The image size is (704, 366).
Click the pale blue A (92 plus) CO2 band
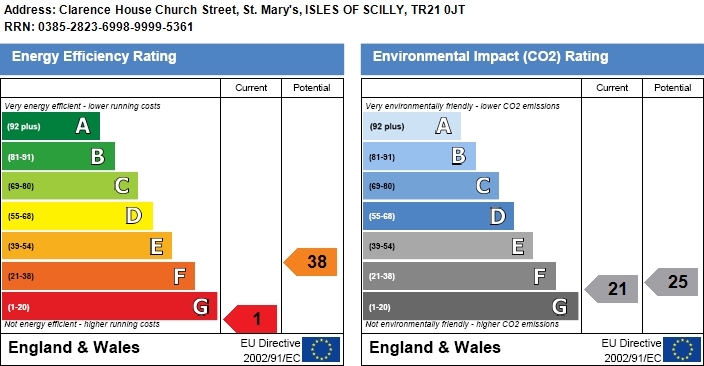pos(412,126)
